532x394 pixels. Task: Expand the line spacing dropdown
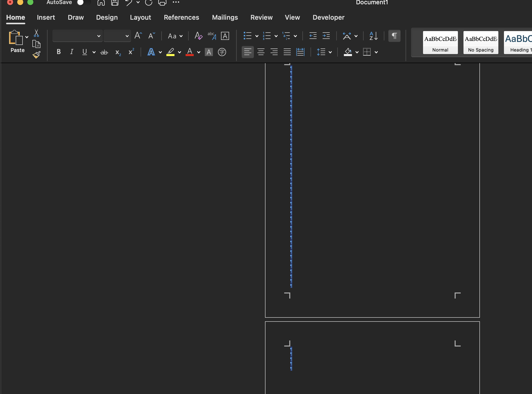tap(330, 52)
